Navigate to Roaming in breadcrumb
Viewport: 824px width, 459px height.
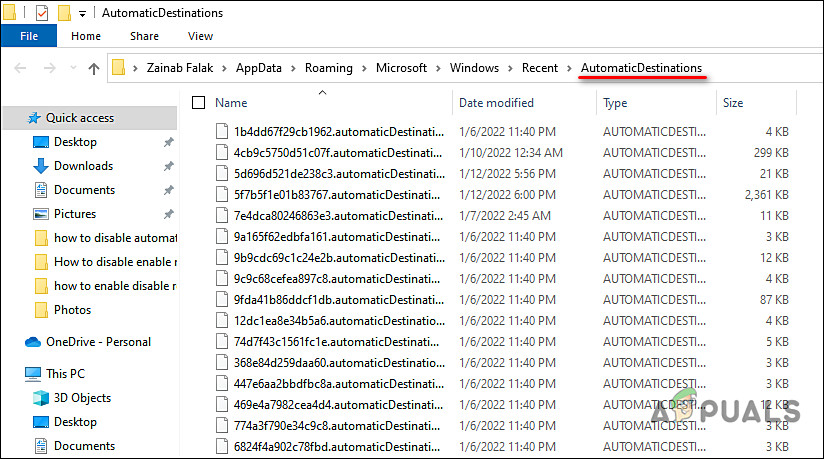click(x=328, y=68)
